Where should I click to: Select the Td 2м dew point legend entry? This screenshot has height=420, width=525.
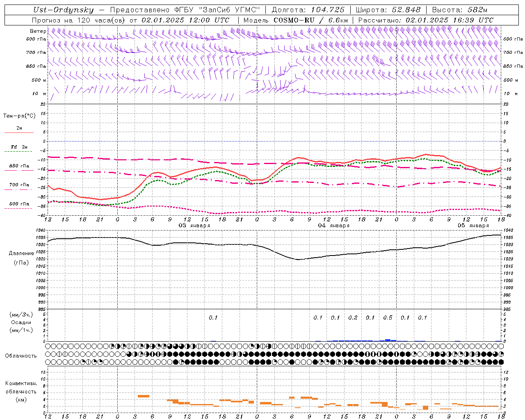click(19, 147)
